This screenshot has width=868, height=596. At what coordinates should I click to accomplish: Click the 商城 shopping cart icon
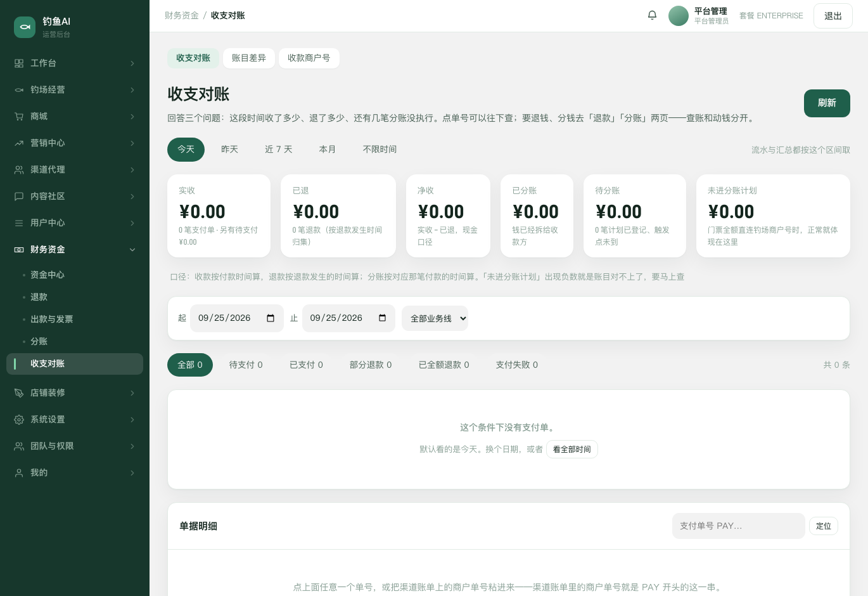pos(19,117)
